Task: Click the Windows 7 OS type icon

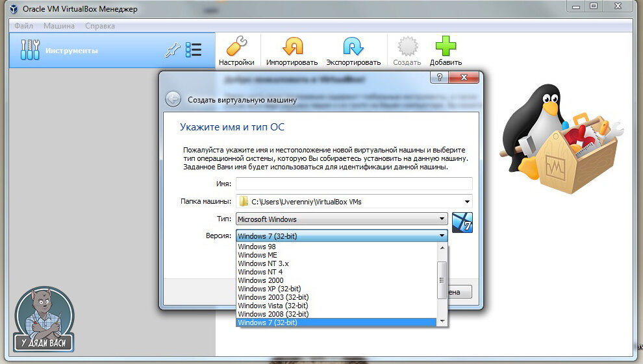Action: (462, 223)
